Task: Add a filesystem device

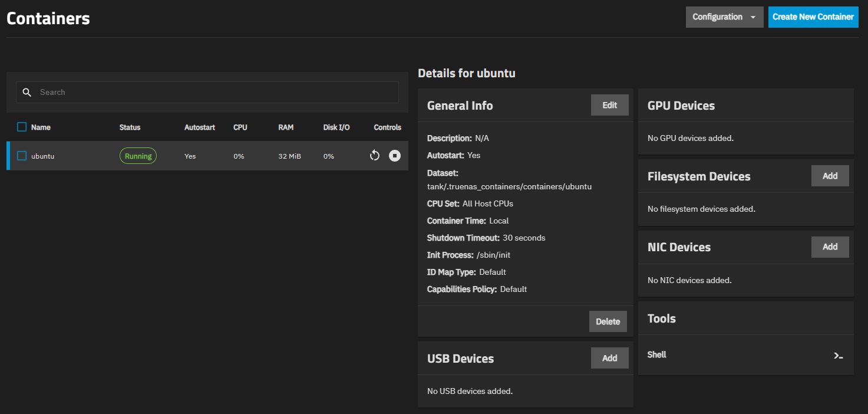Action: coord(830,176)
